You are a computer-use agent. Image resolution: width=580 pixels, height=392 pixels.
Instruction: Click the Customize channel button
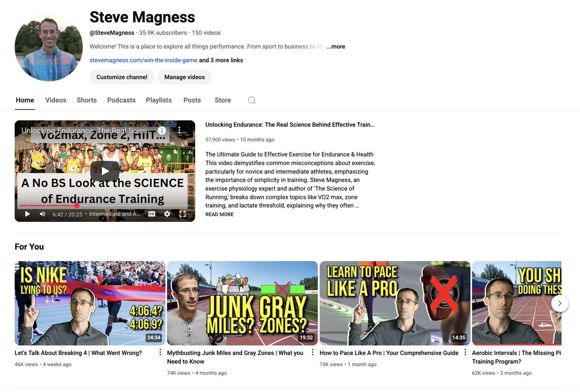[121, 77]
